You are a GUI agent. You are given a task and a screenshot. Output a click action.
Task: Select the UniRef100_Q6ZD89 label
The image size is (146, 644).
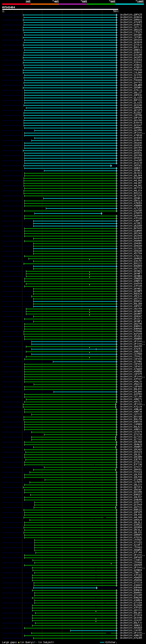[131, 226]
